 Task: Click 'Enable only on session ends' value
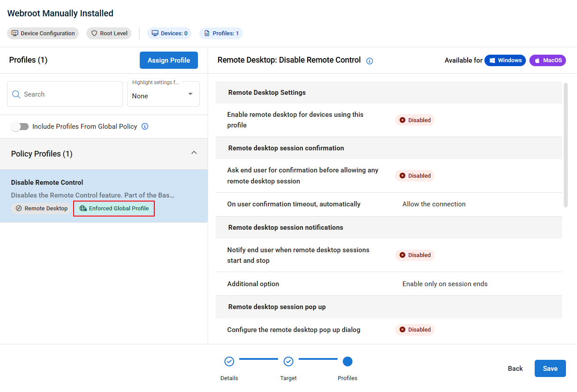coord(445,284)
